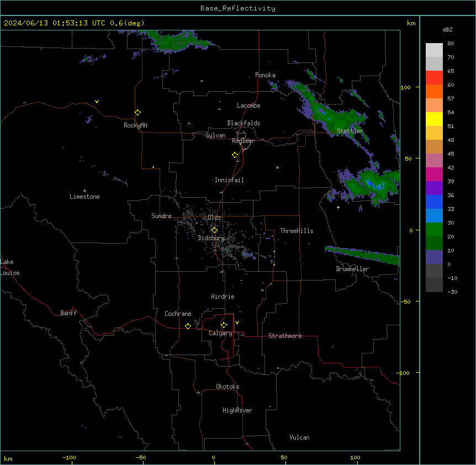Click the yellow marker above Calgary label
The width and height of the screenshot is (476, 465).
coord(224,325)
